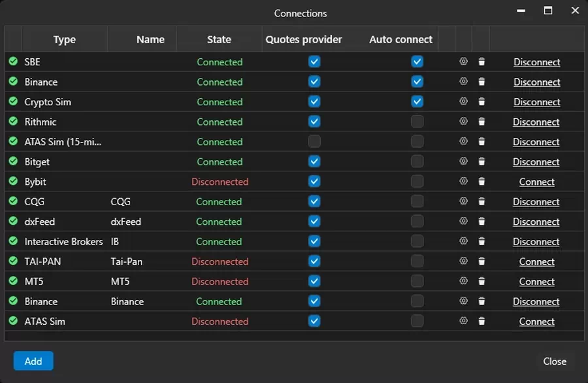The height and width of the screenshot is (383, 588).
Task: Uncheck Quotes provider for MT5
Action: coord(314,281)
